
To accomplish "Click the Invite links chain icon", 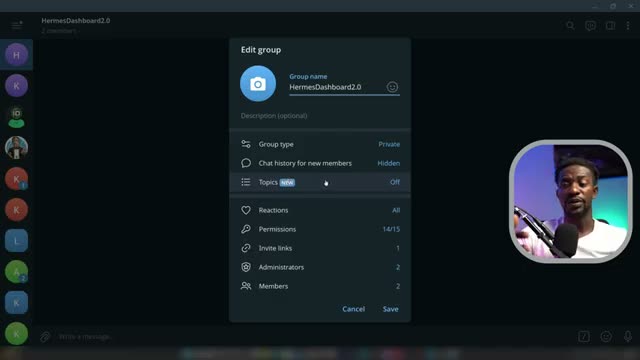I will (x=246, y=248).
